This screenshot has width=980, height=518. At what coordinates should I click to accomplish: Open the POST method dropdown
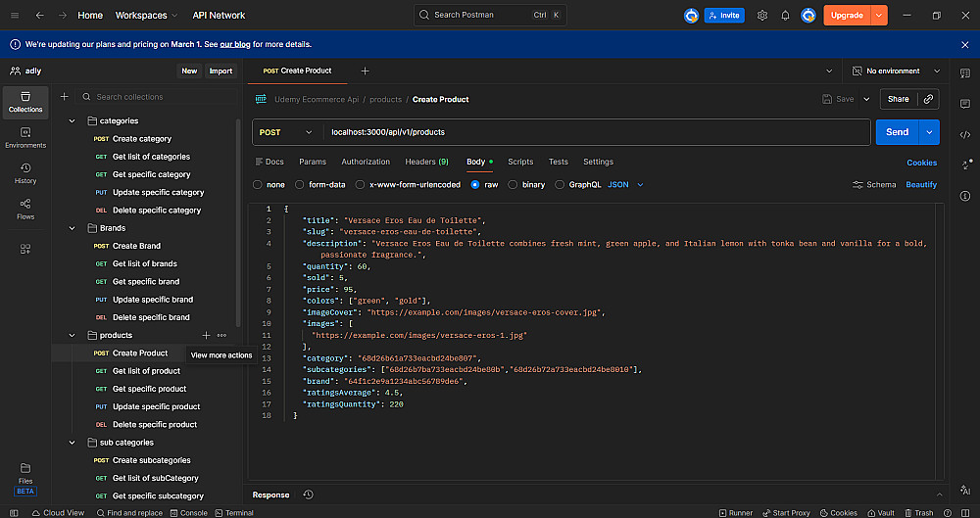point(286,132)
